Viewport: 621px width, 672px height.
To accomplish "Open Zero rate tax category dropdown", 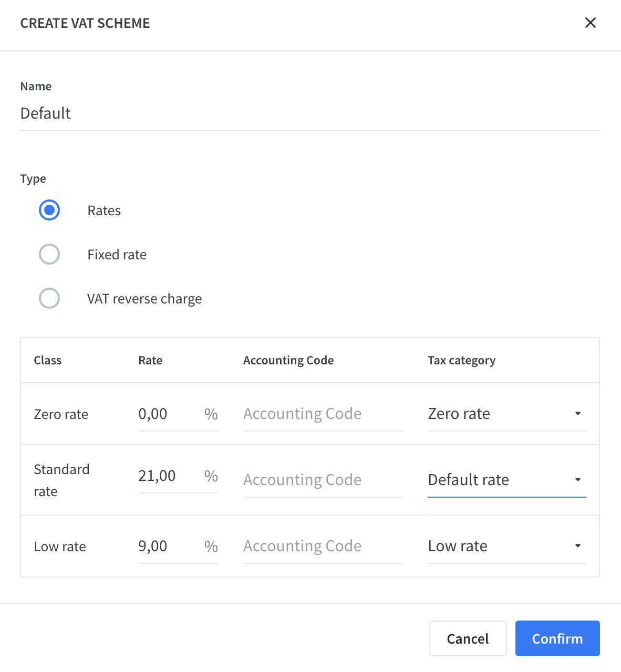I will point(506,414).
